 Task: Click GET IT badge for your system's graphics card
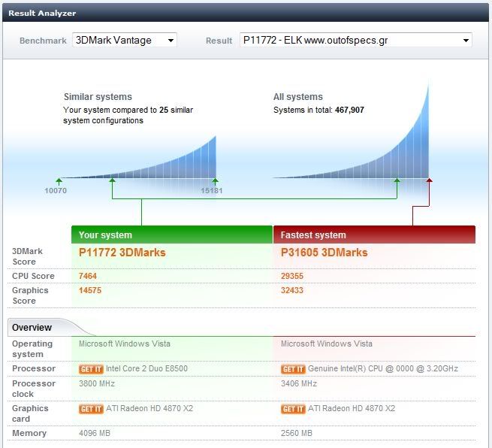click(x=90, y=409)
